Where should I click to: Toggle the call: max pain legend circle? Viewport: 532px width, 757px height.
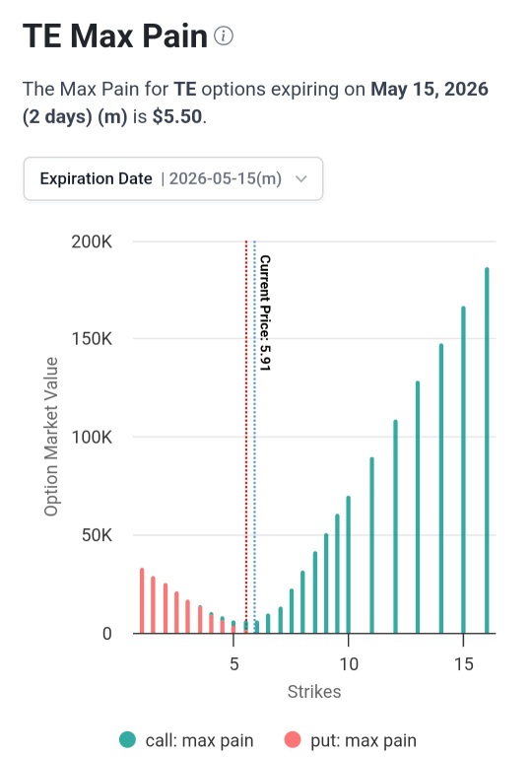point(127,739)
